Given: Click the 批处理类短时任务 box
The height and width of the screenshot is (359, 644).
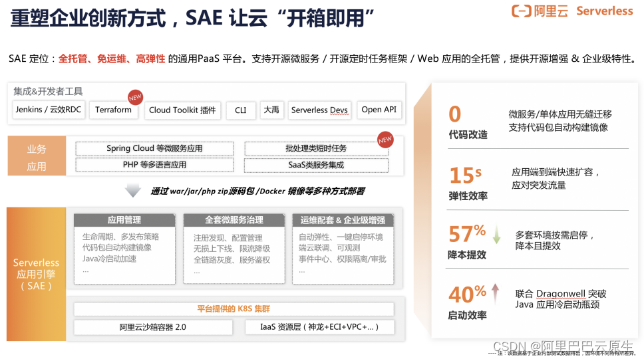Looking at the screenshot, I should coord(316,148).
